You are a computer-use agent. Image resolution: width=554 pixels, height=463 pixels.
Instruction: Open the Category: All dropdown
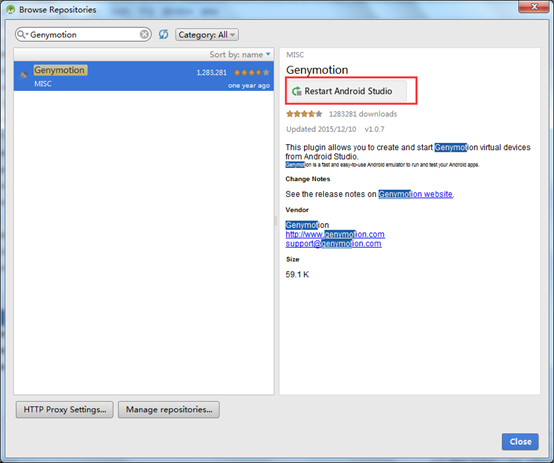[207, 35]
